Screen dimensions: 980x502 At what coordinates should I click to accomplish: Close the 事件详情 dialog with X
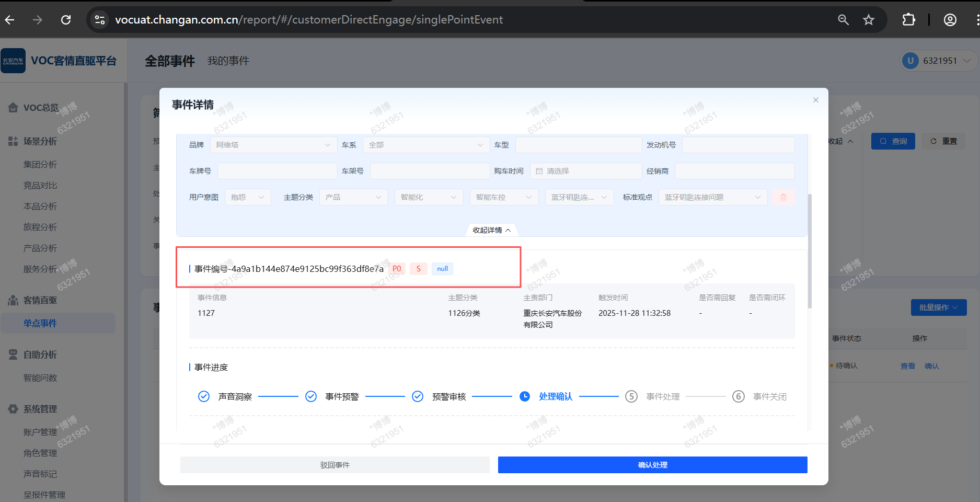[x=815, y=100]
